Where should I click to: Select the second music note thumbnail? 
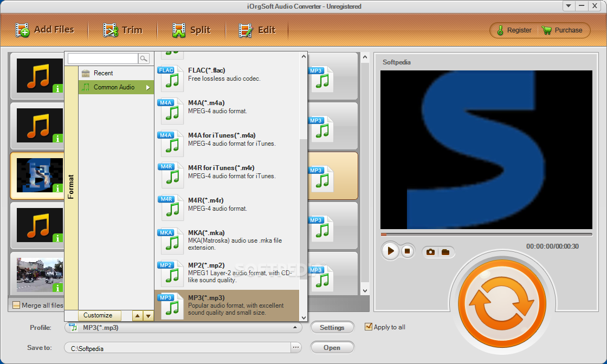[x=40, y=126]
